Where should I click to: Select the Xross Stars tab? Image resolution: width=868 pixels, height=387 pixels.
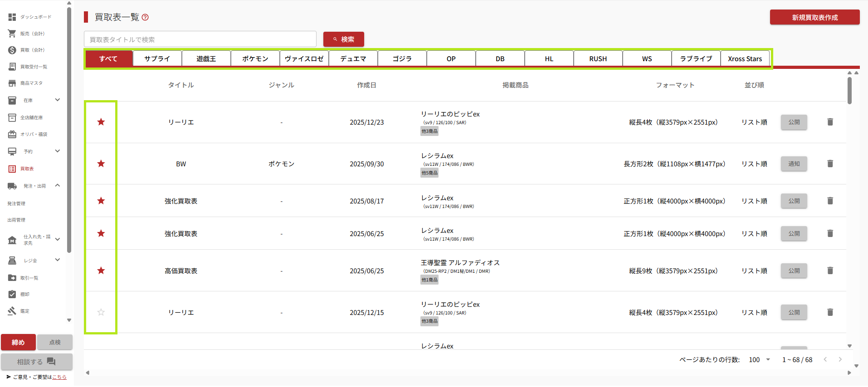(745, 59)
